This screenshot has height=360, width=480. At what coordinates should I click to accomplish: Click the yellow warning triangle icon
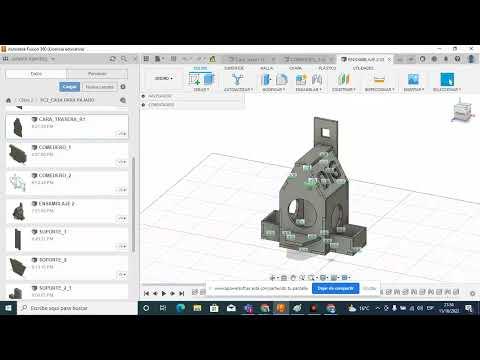coord(212,59)
